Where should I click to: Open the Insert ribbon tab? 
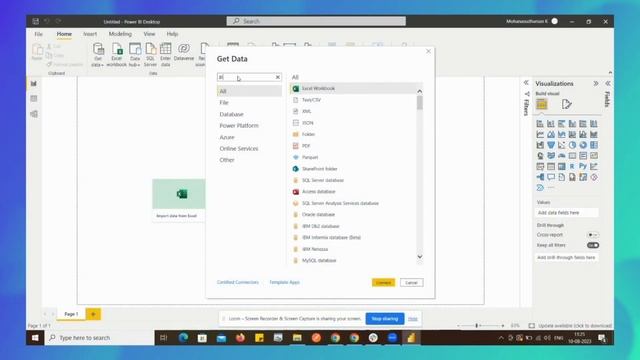tap(90, 34)
